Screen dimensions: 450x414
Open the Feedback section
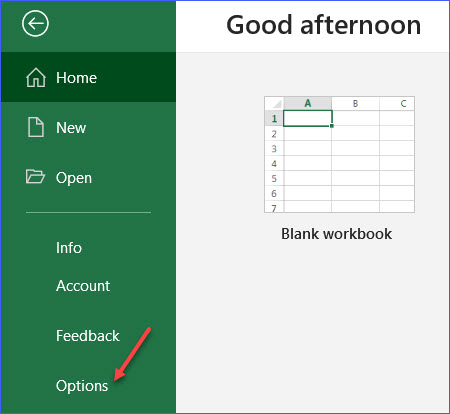pos(88,336)
